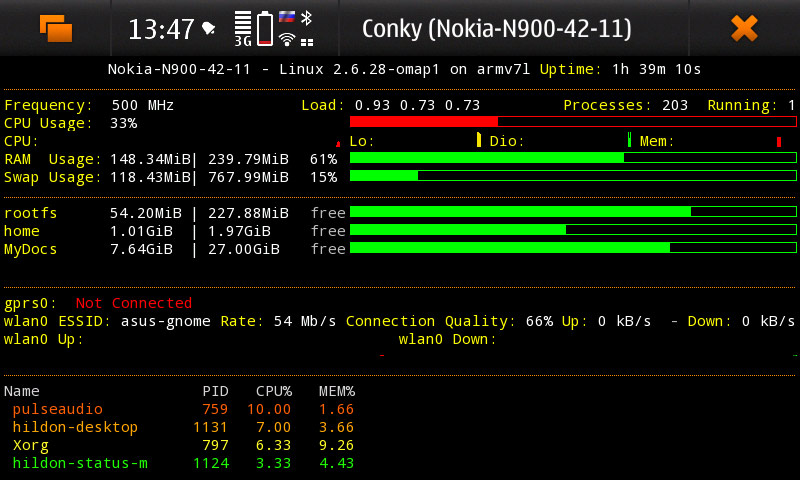The image size is (800, 480).
Task: Select the pulseaudio process row
Action: [183, 409]
